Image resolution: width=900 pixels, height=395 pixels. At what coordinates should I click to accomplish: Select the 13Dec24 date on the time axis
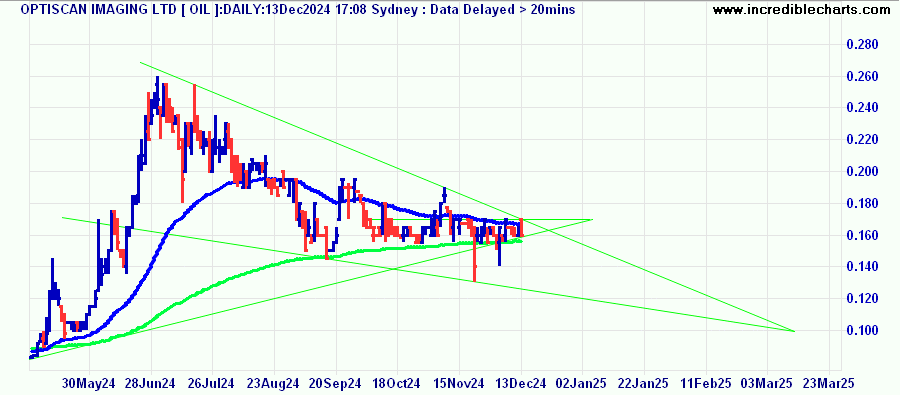click(x=521, y=383)
